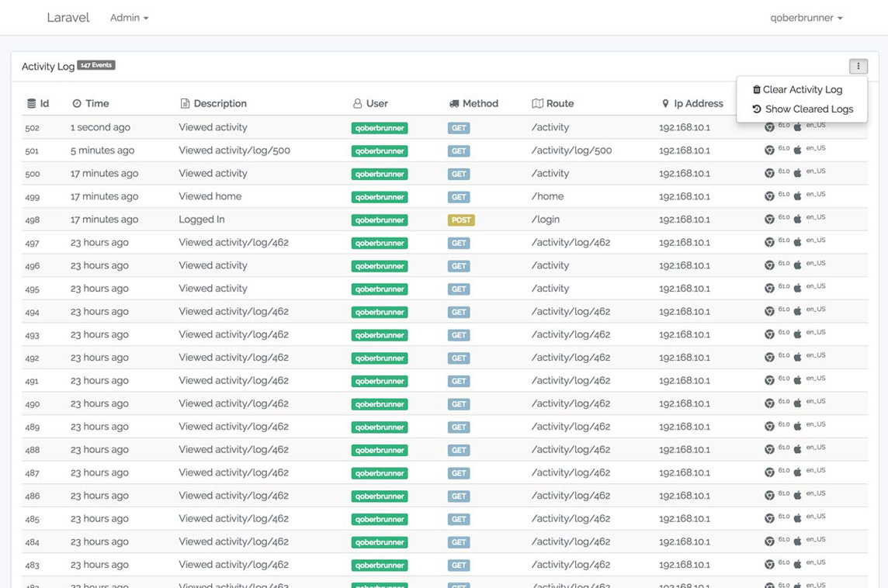The width and height of the screenshot is (888, 588).
Task: Click the '5 minutes ago' time cell
Action: 102,150
